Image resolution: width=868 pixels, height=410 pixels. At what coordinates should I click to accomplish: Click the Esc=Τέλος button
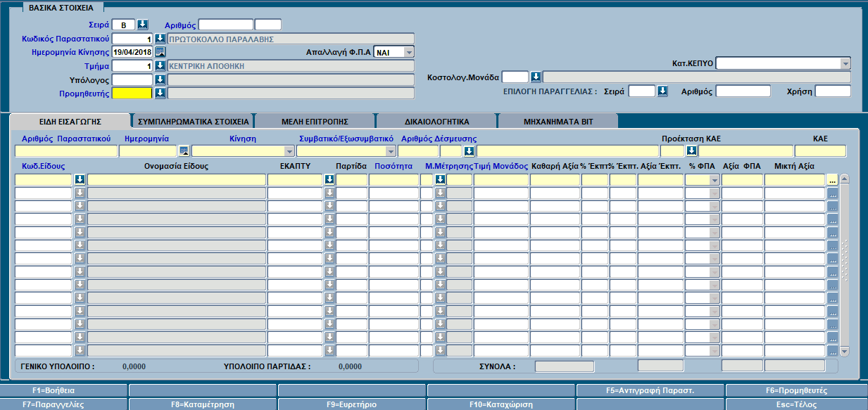pyautogui.click(x=796, y=404)
